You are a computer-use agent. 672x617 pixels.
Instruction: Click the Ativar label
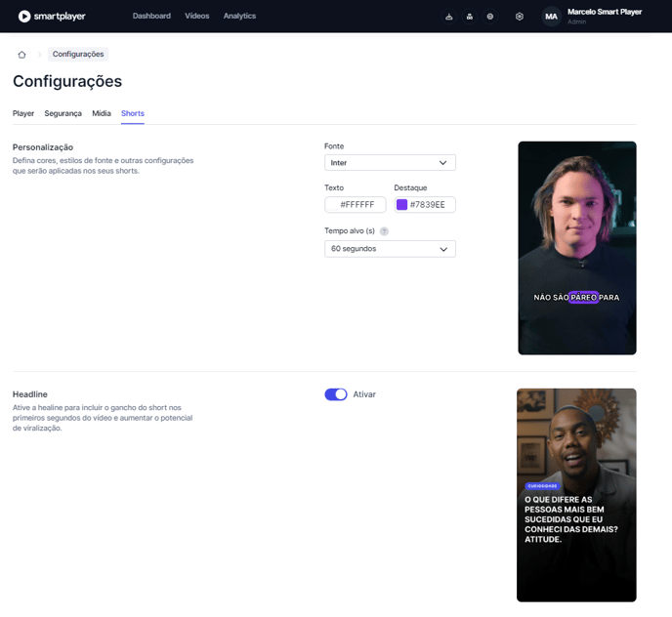click(x=364, y=394)
